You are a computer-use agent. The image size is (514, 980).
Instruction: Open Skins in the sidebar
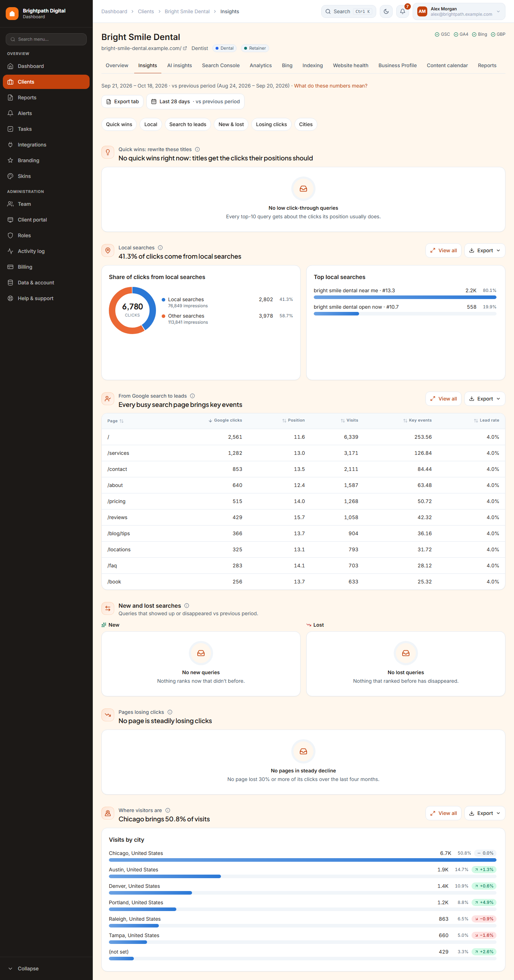tap(46, 176)
